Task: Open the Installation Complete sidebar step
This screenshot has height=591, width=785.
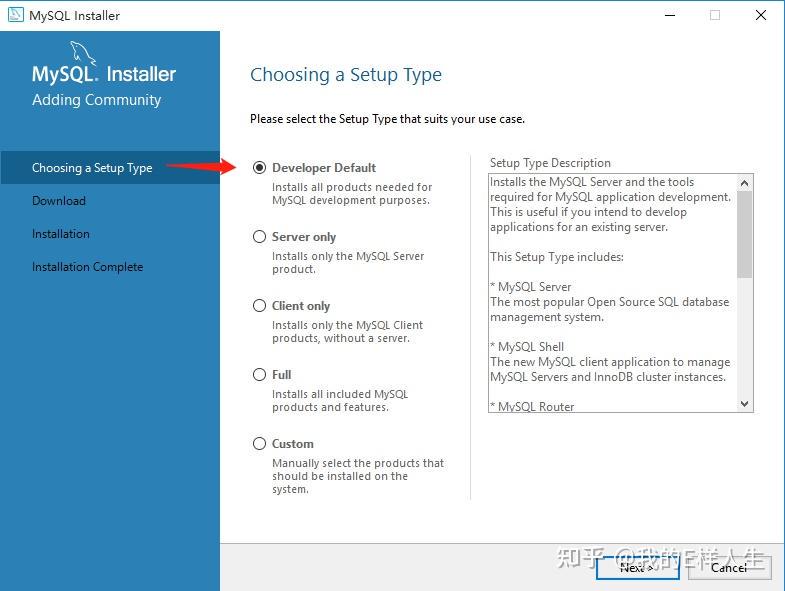Action: point(88,267)
